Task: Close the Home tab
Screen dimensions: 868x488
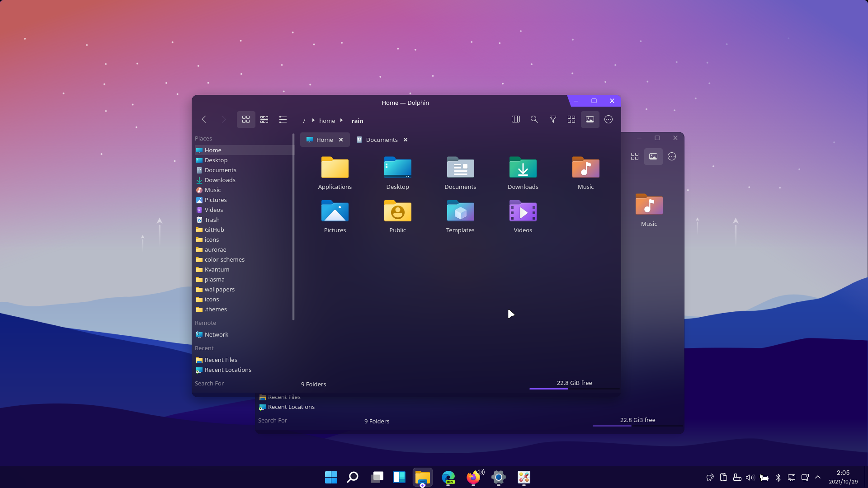Action: pos(341,140)
